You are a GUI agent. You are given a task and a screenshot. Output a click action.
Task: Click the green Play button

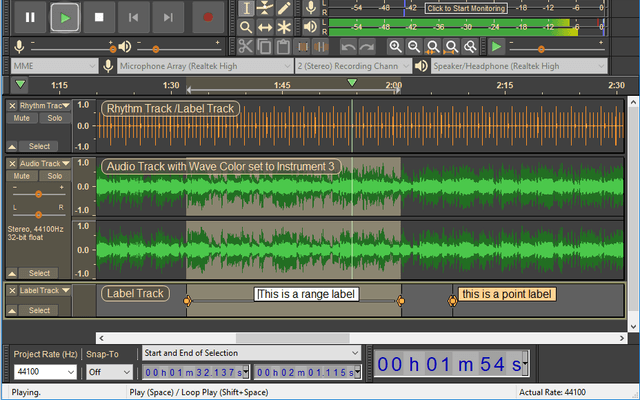click(64, 17)
